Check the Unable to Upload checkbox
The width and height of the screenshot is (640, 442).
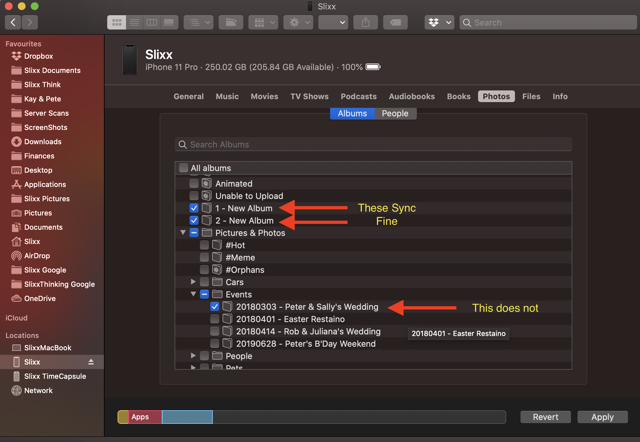(194, 196)
